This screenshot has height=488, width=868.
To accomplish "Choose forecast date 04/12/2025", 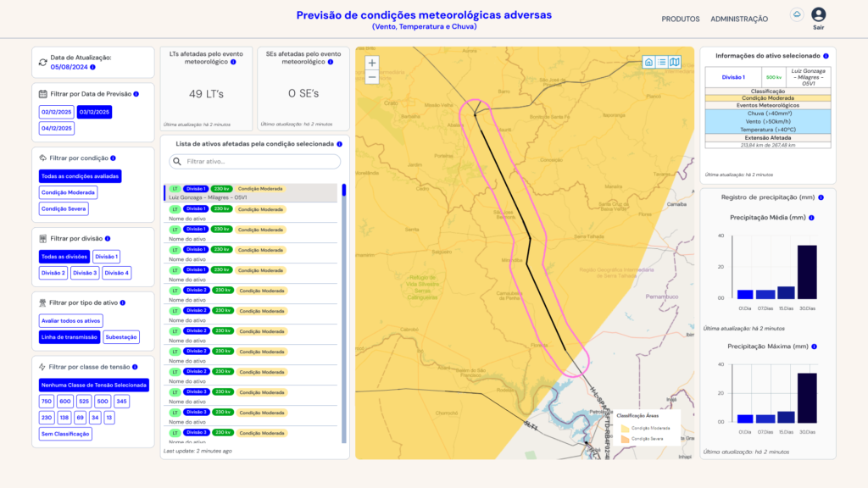I will [57, 129].
